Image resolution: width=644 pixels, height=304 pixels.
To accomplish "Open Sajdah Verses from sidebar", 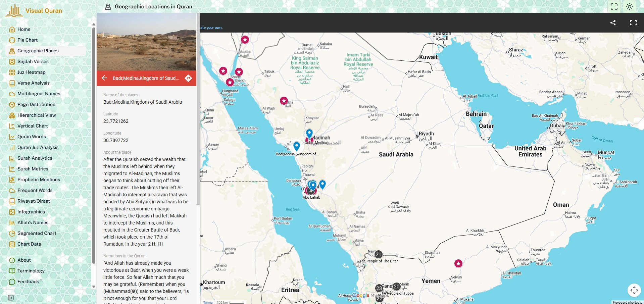I will (33, 61).
